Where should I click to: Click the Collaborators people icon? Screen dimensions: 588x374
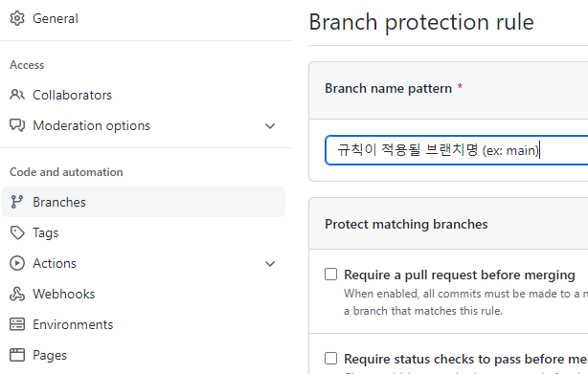click(17, 95)
